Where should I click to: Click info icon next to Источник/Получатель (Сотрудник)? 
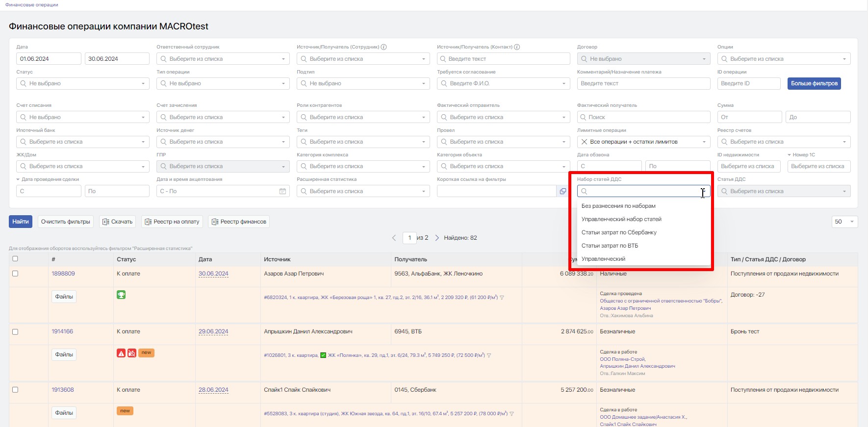click(x=383, y=47)
